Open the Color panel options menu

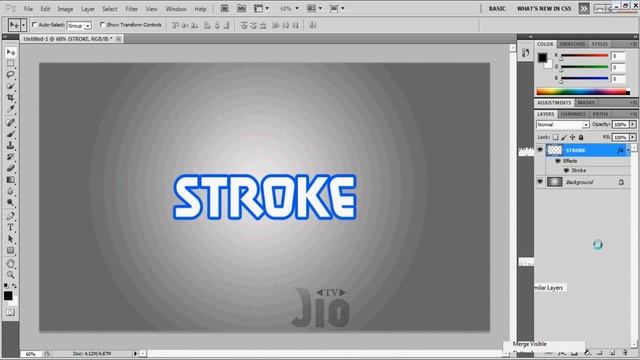(633, 44)
